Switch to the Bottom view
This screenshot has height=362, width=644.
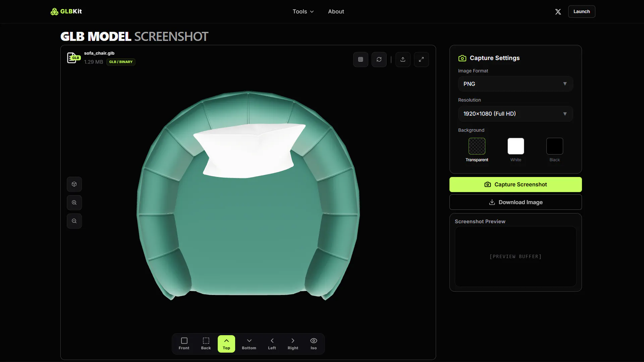249,344
